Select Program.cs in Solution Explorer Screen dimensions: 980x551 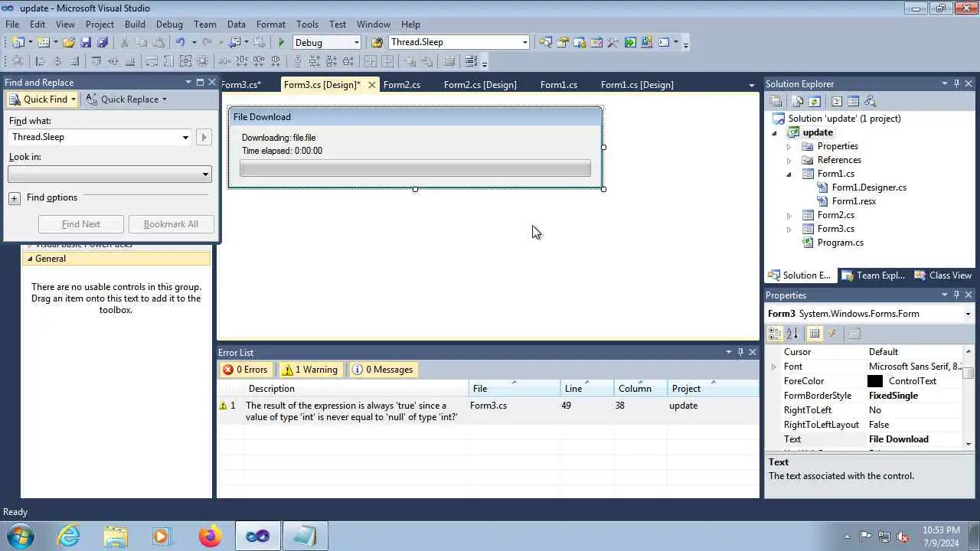[840, 243]
